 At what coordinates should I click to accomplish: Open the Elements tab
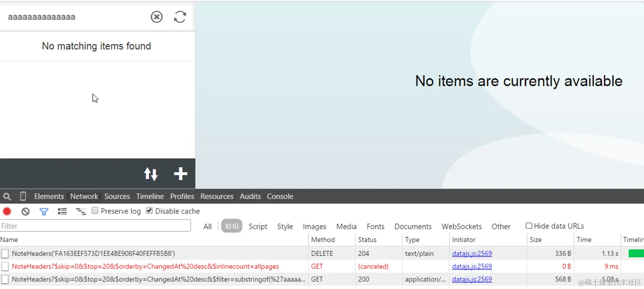click(49, 196)
